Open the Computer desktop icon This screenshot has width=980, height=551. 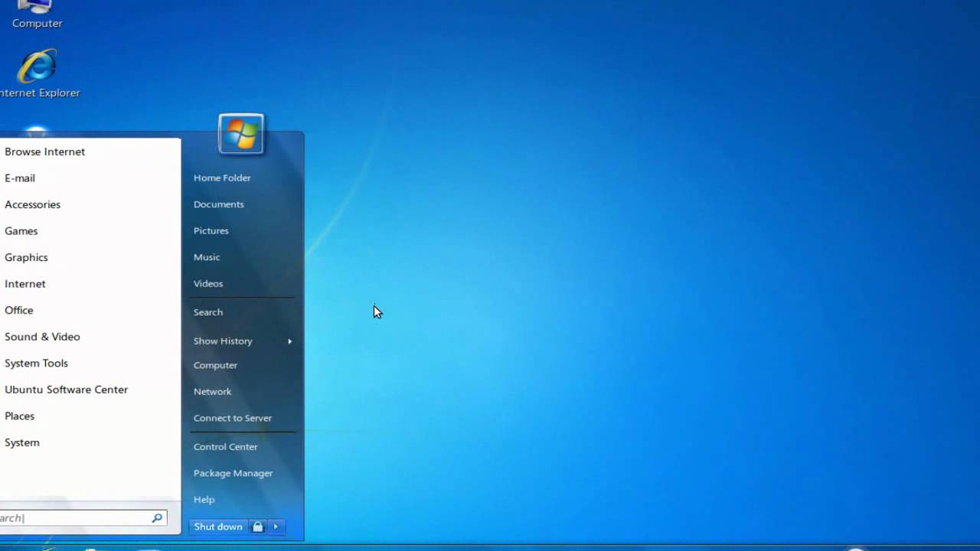pyautogui.click(x=36, y=15)
